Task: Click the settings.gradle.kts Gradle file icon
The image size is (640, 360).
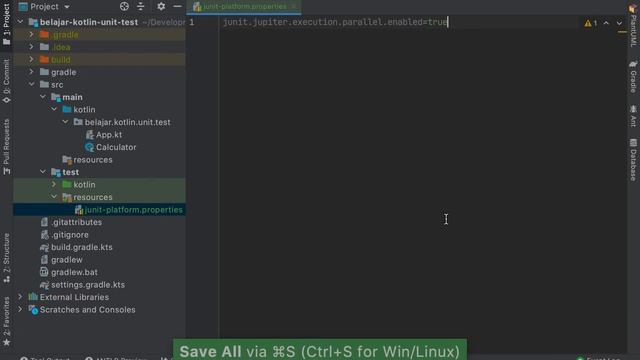Action: 44,285
